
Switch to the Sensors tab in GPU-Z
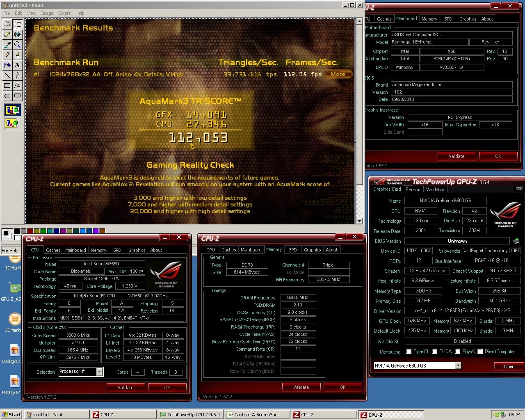[x=413, y=189]
